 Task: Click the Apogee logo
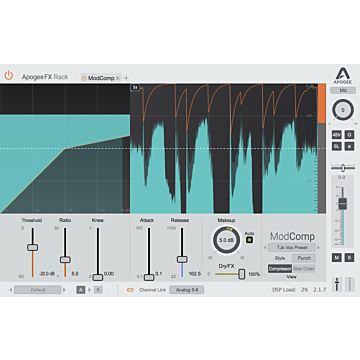342,76
